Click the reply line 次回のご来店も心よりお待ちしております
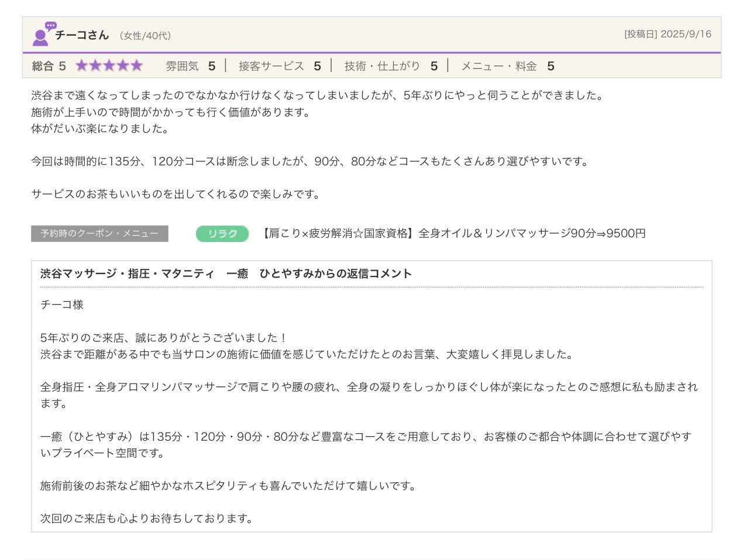Image resolution: width=743 pixels, height=560 pixels. [x=146, y=518]
